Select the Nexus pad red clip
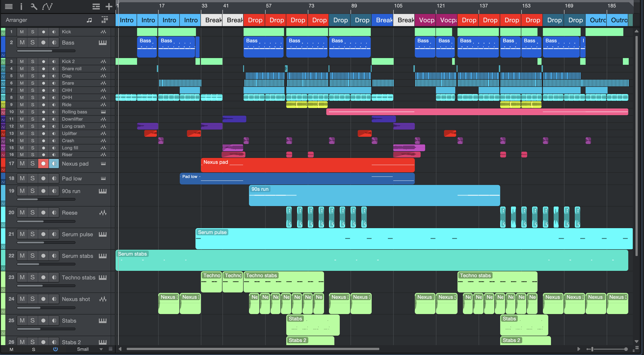Screen dimensions: 644x355 click(308, 165)
